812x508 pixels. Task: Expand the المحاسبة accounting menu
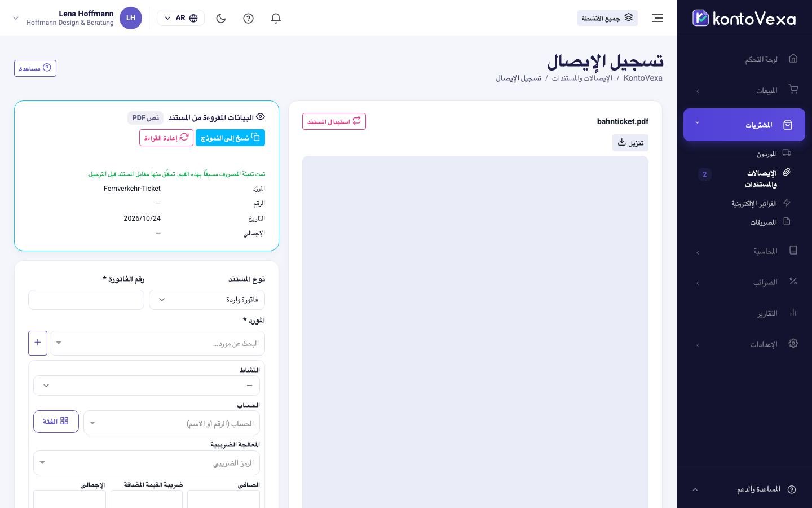click(x=744, y=251)
